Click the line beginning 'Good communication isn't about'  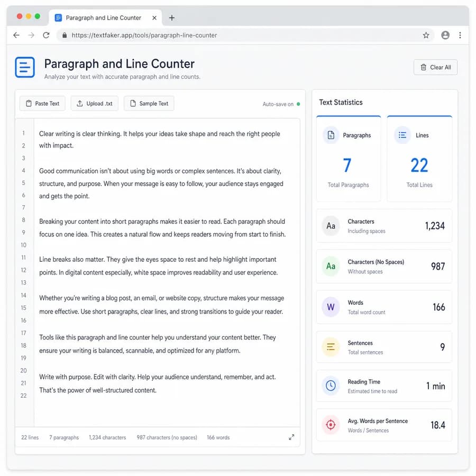(160, 171)
